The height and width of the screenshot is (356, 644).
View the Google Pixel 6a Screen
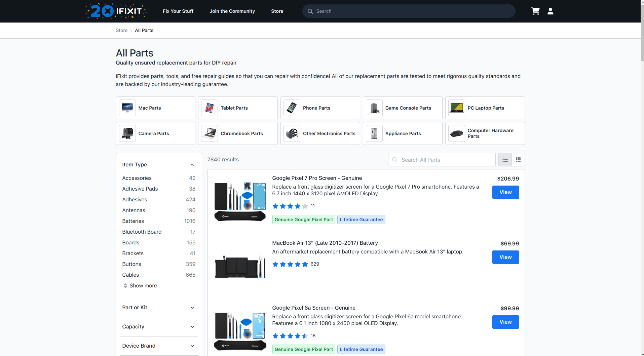505,322
